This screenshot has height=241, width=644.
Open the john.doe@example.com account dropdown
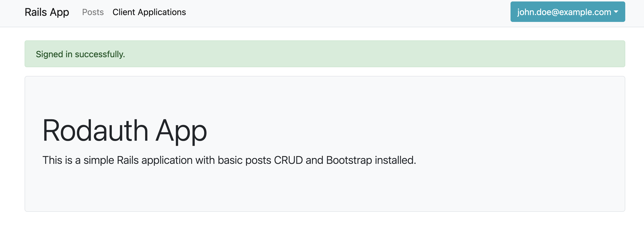[567, 12]
